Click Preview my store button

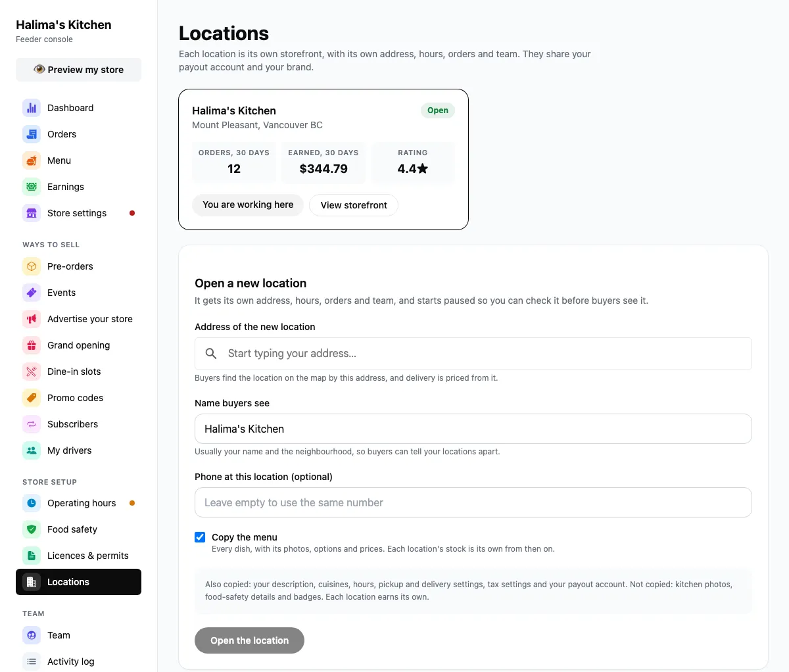click(78, 70)
